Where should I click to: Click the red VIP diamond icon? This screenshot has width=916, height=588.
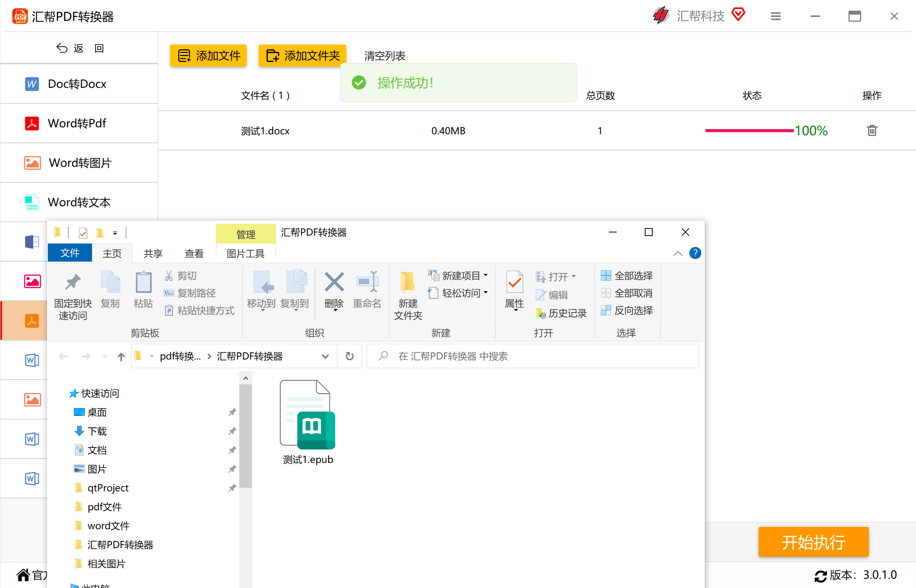738,15
